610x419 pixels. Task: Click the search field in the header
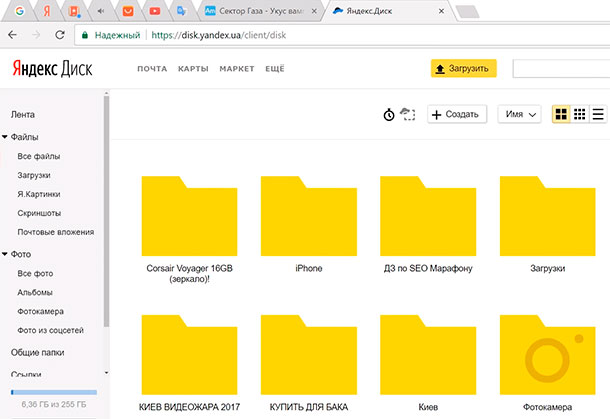click(560, 69)
